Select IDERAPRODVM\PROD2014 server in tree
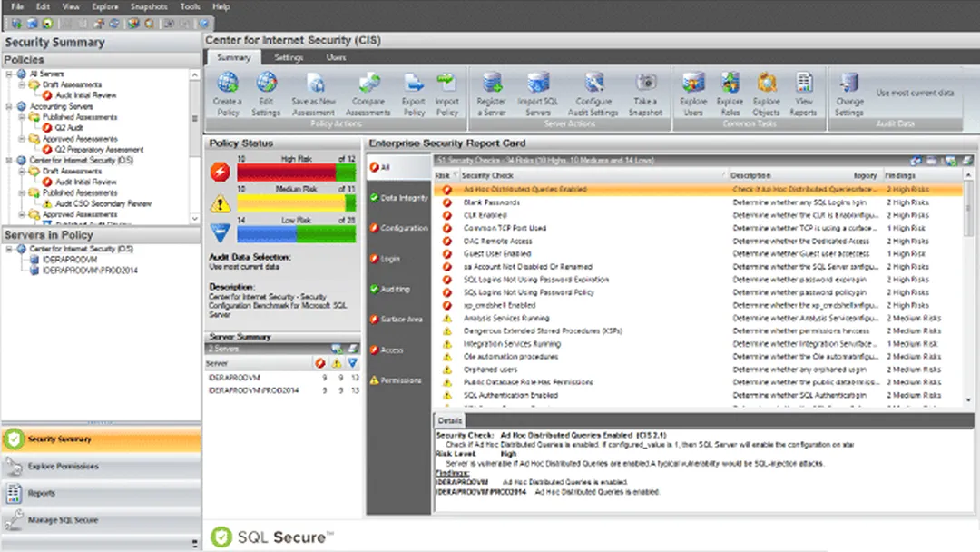 point(89,271)
